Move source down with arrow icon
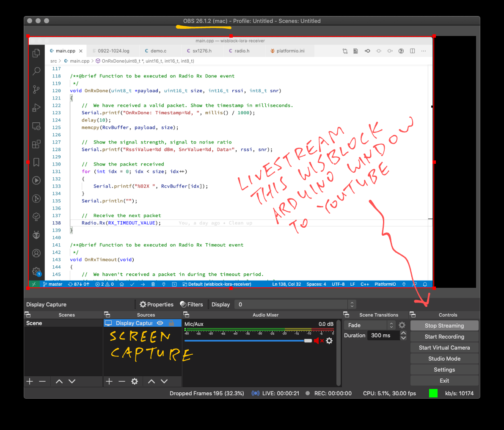This screenshot has height=430, width=504. point(164,381)
